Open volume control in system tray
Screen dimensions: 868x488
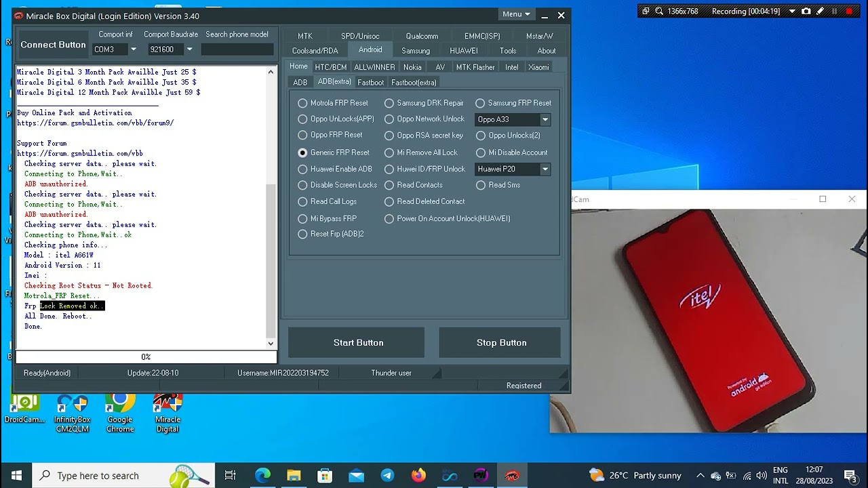(x=761, y=475)
